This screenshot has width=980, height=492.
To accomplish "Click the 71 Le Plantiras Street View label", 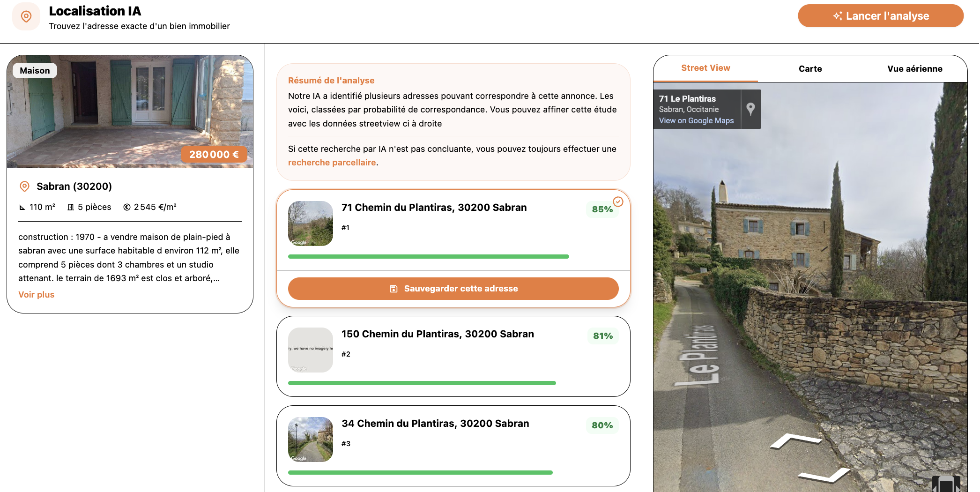I will (x=687, y=99).
